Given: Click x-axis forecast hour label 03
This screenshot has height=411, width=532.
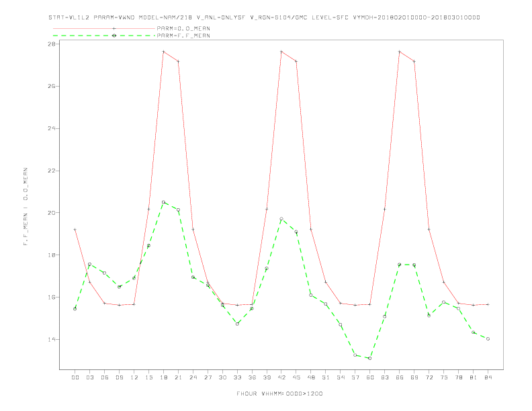Looking at the screenshot, I should pos(89,377).
